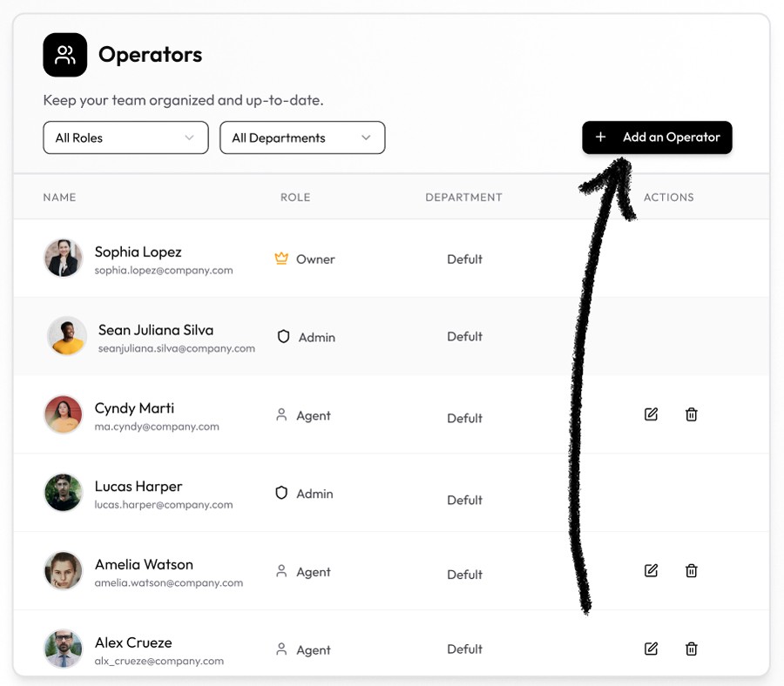Edit Alex Crueze's operator entry

(x=651, y=649)
